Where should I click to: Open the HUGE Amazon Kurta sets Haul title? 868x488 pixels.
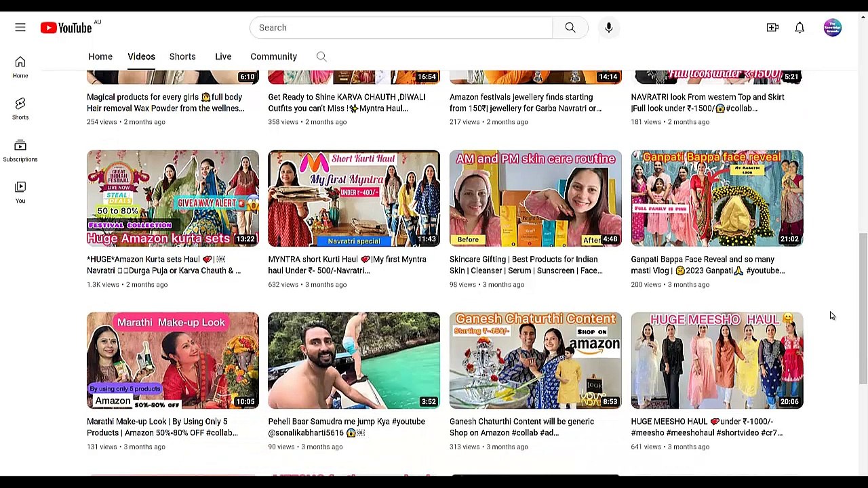163,265
